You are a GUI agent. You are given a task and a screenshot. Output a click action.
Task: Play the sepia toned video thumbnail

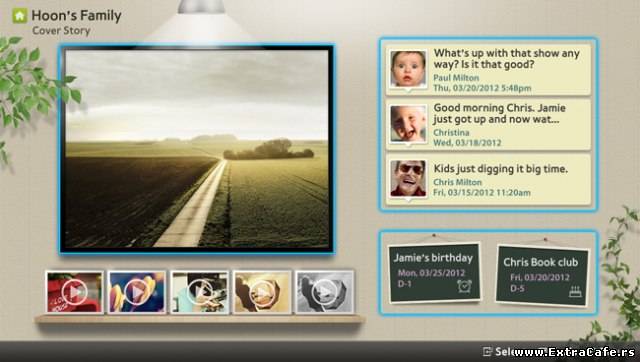point(262,292)
